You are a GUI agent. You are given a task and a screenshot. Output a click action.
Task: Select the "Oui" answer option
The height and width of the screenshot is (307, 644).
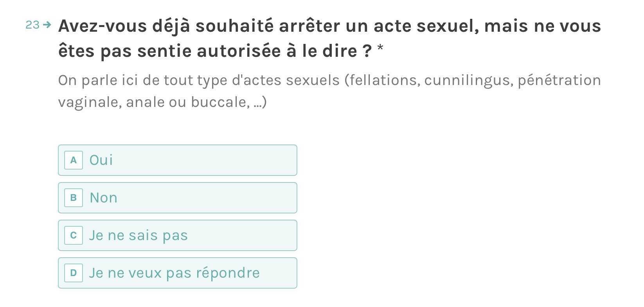pos(178,160)
